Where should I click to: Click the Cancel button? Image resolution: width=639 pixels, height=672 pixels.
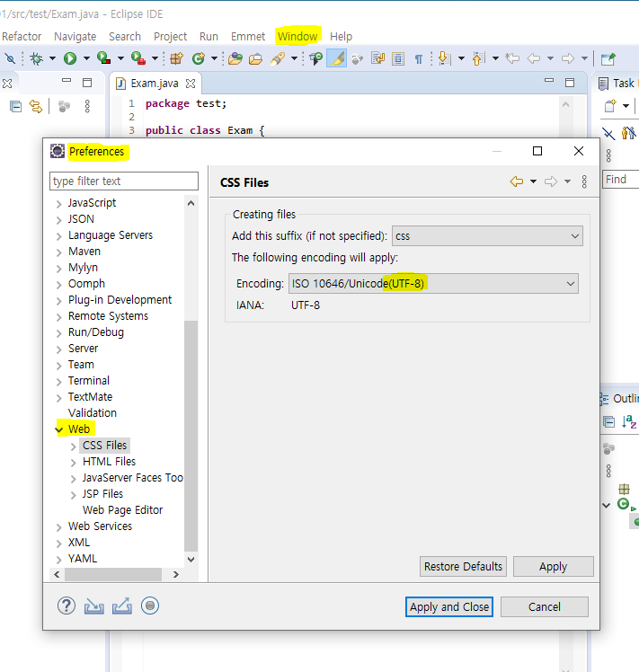click(545, 606)
